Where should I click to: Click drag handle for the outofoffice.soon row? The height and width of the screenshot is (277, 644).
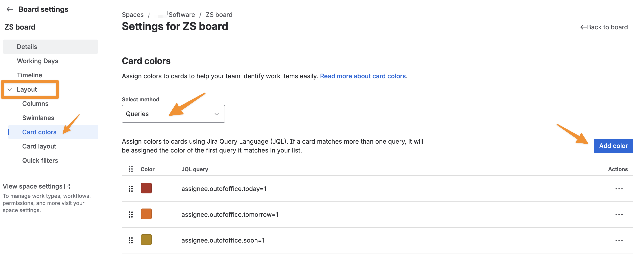131,240
